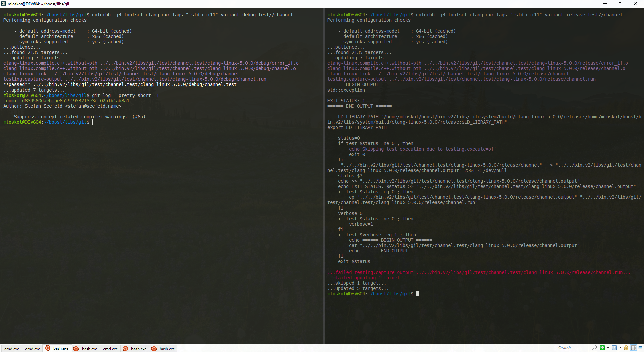Open the system menu via the title bar icon

pyautogui.click(x=3, y=4)
